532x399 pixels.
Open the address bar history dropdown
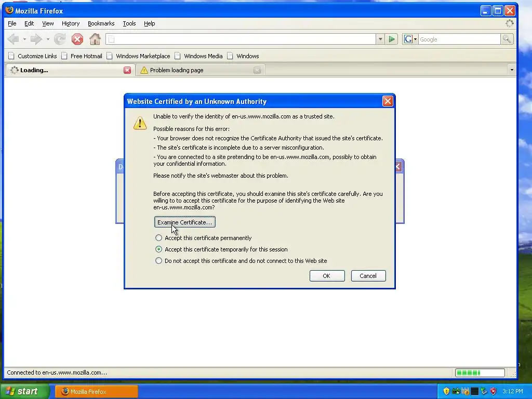[x=380, y=39]
